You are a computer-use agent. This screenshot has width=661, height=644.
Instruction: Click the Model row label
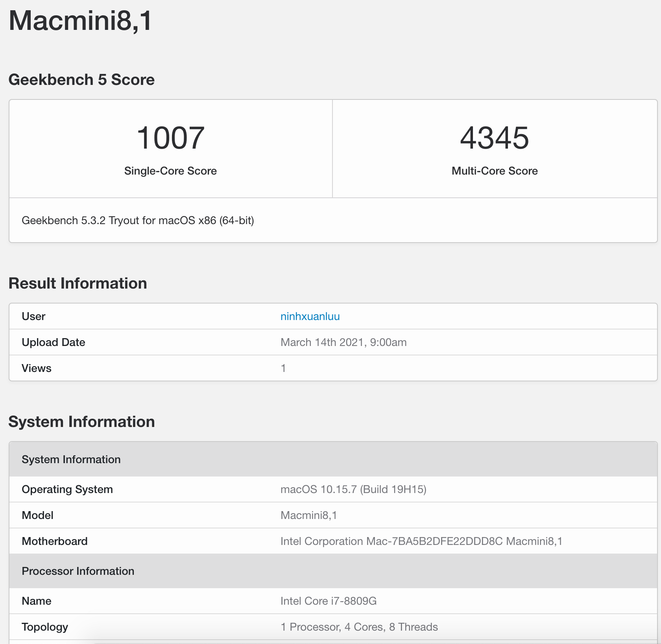37,515
